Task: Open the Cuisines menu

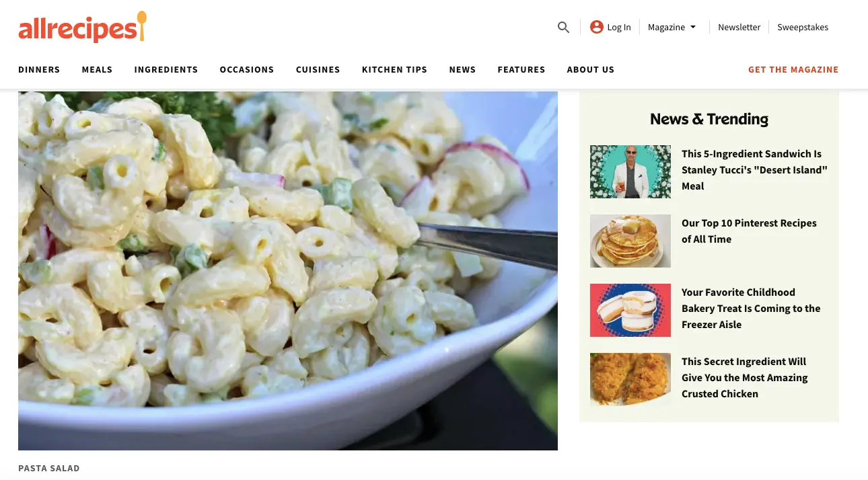Action: click(x=318, y=69)
